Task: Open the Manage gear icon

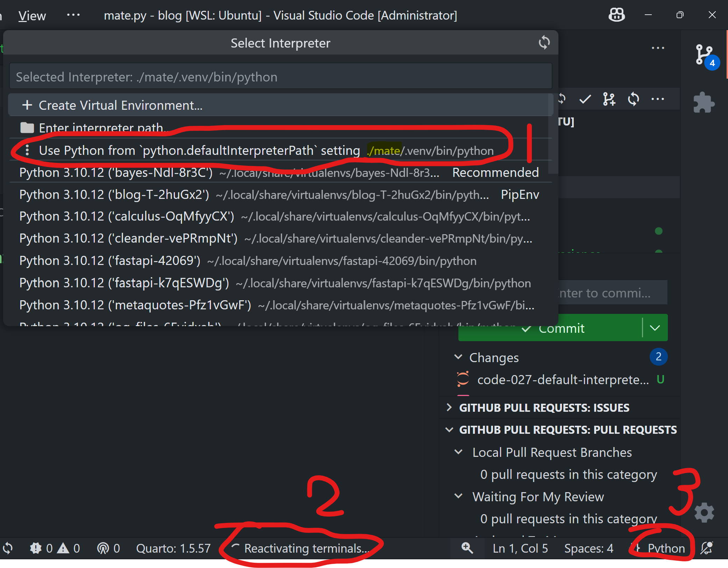Action: (x=704, y=513)
